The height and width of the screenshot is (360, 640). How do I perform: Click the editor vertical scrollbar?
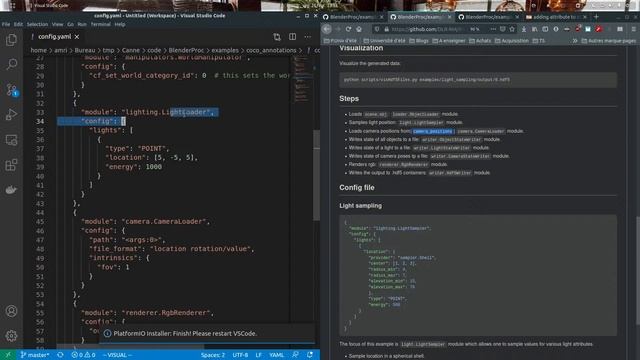point(316,176)
